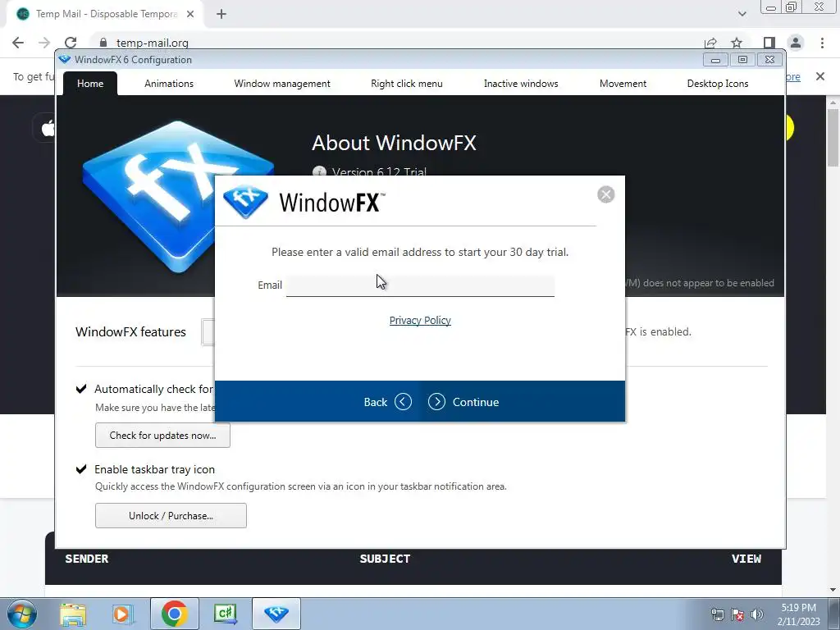The height and width of the screenshot is (630, 840).
Task: Click Check for updates now button
Action: coord(163,435)
